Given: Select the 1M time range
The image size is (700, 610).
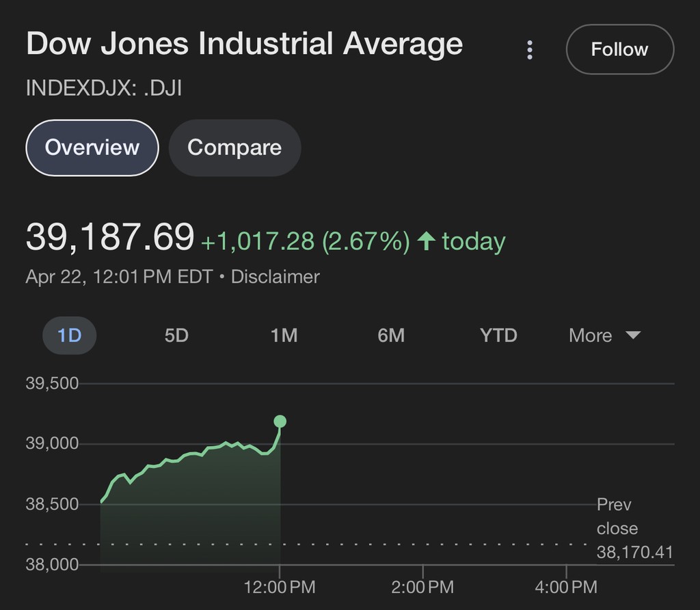Looking at the screenshot, I should [x=284, y=335].
